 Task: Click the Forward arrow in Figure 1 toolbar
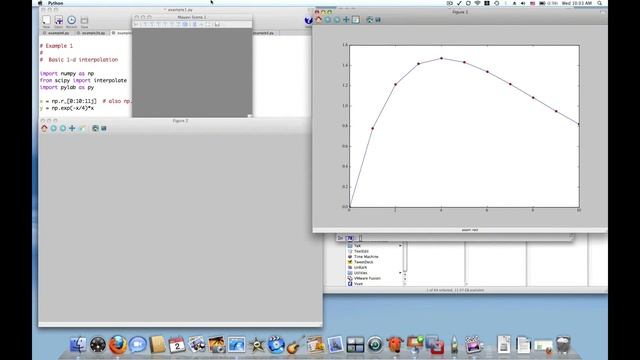[x=337, y=20]
